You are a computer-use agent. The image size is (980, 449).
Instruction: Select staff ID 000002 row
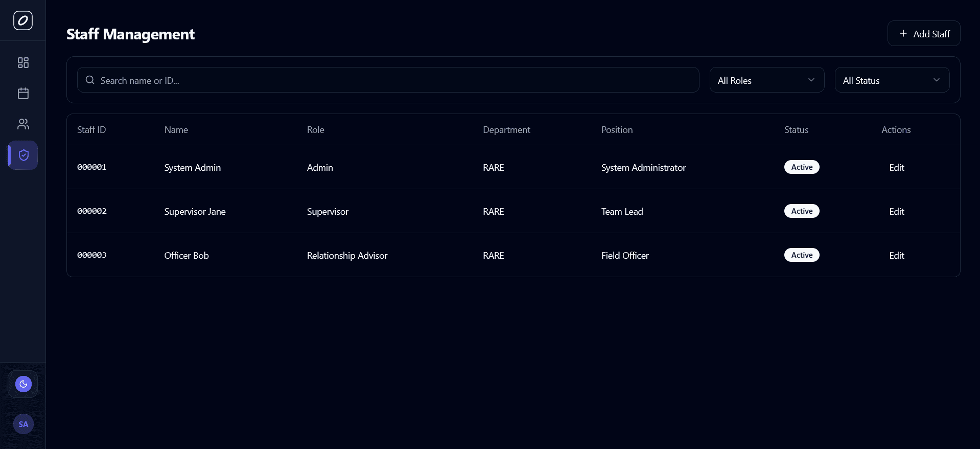[92, 211]
